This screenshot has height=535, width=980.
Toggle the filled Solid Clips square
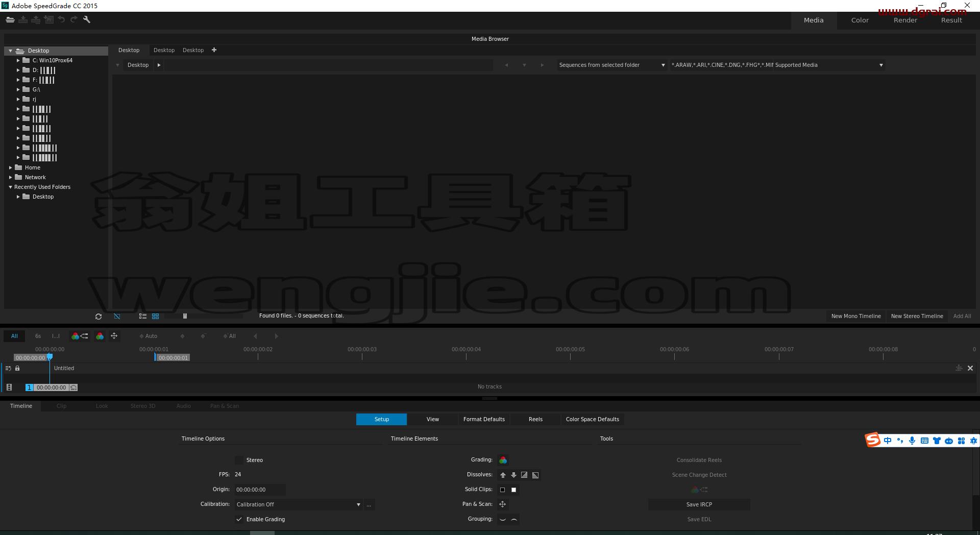[514, 490]
